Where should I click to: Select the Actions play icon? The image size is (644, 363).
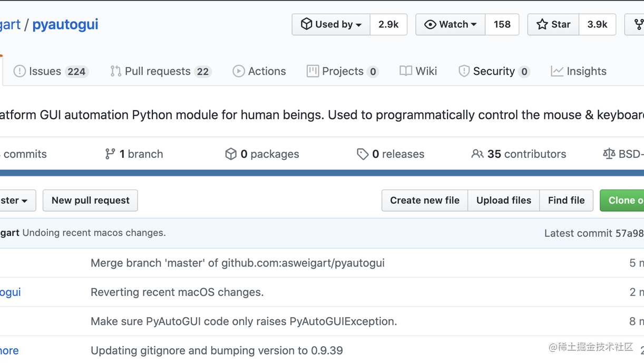pyautogui.click(x=239, y=71)
